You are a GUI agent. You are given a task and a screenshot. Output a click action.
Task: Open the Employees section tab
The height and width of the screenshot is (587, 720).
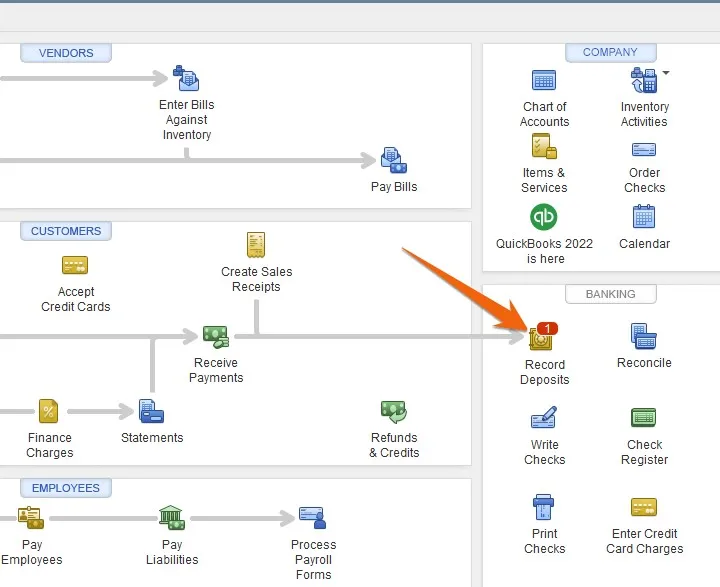(65, 488)
